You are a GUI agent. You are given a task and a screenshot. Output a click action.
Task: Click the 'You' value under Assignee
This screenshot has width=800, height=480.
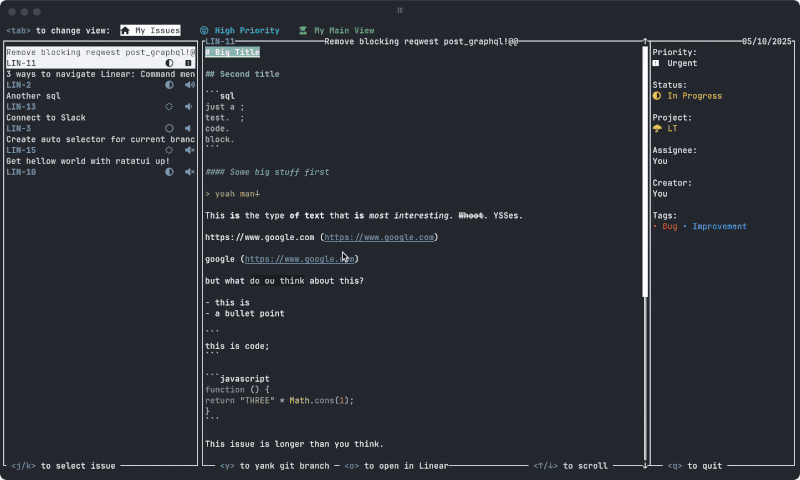click(x=660, y=161)
